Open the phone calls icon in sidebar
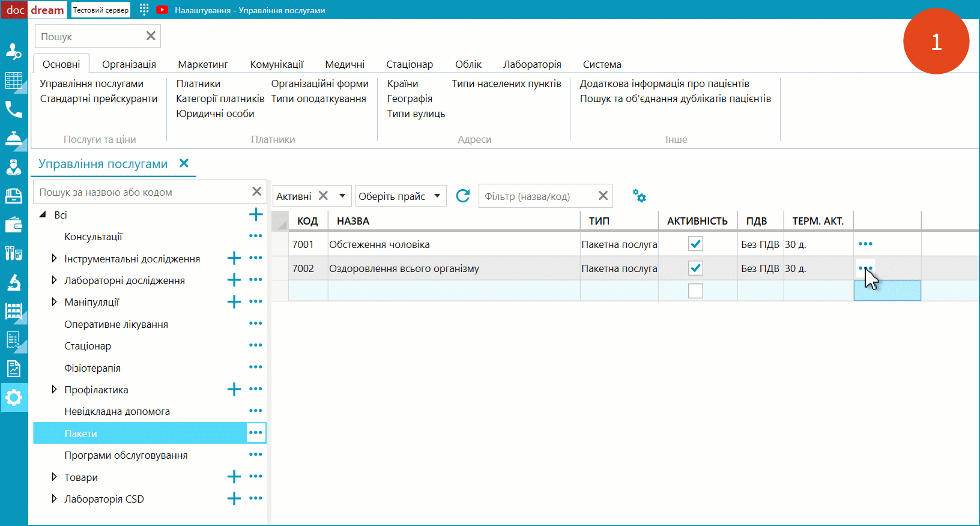980x526 pixels. pos(13,109)
